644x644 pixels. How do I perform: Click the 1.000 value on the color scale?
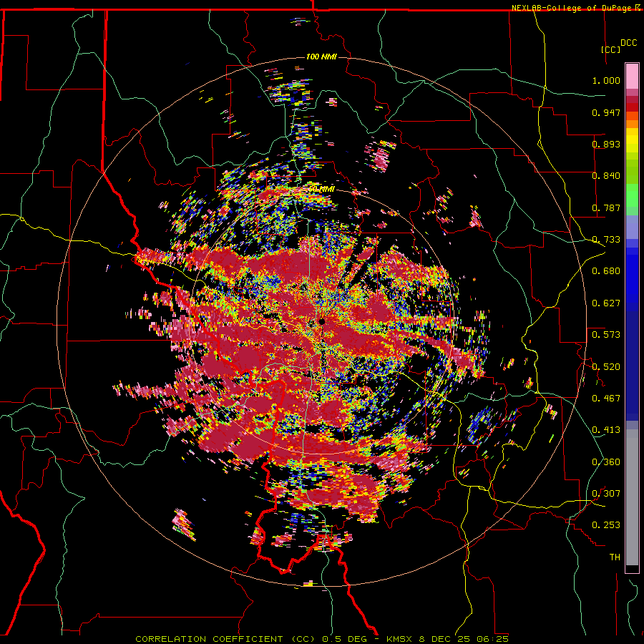[x=606, y=80]
